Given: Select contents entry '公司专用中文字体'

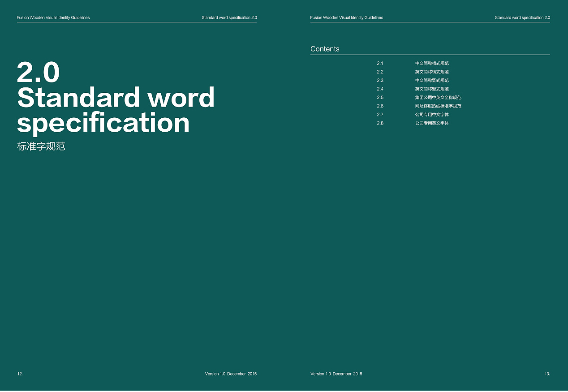Looking at the screenshot, I should 432,114.
